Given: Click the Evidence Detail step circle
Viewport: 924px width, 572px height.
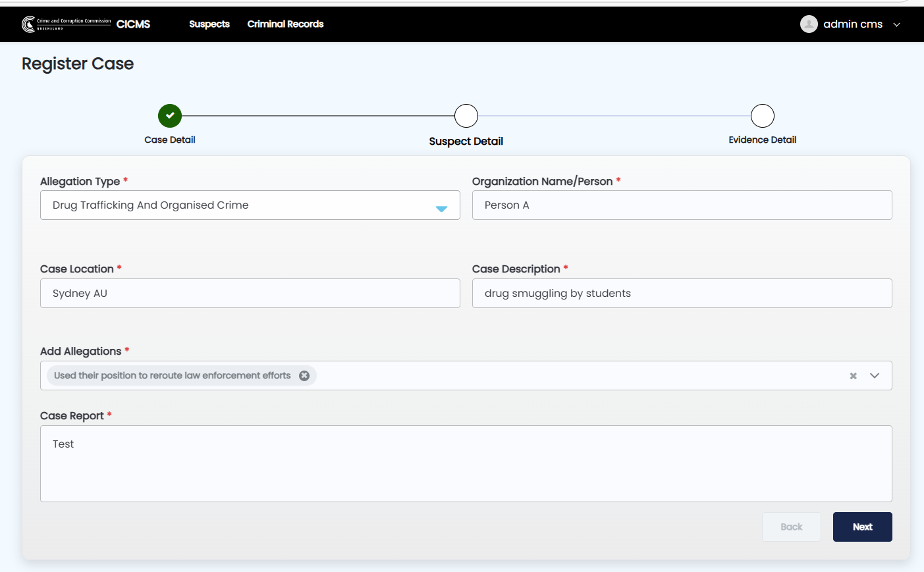Looking at the screenshot, I should [762, 116].
